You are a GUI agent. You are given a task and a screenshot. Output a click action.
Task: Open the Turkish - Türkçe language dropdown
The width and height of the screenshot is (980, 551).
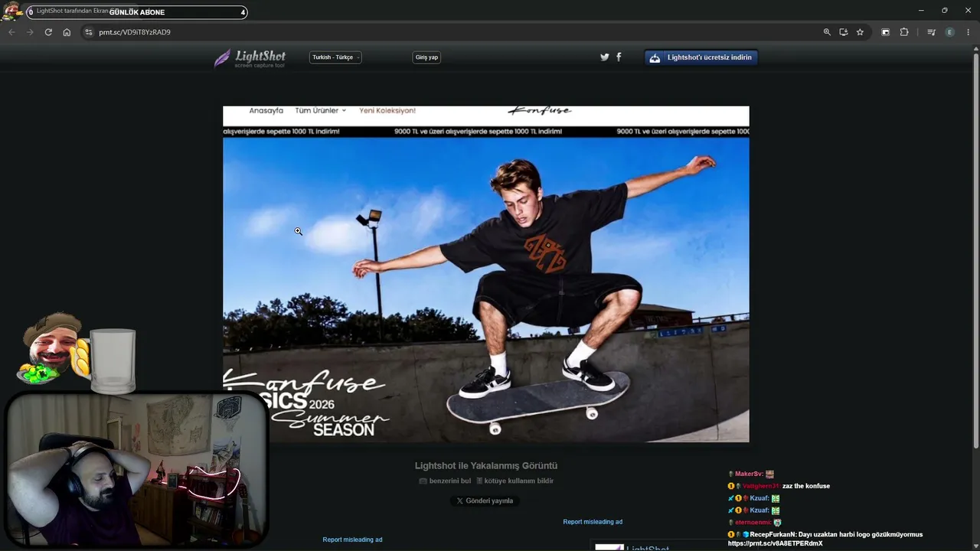click(335, 57)
